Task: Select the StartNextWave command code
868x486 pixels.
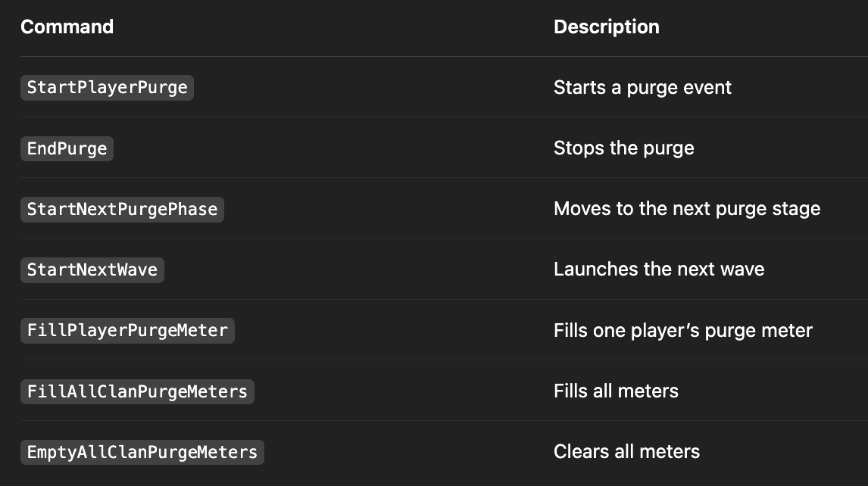Action: coord(92,269)
